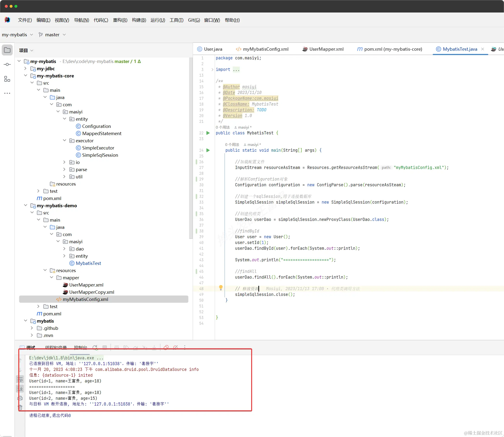Open SimpleSqlSession class in project tree
Screen dimensions: 504x437
[100, 155]
